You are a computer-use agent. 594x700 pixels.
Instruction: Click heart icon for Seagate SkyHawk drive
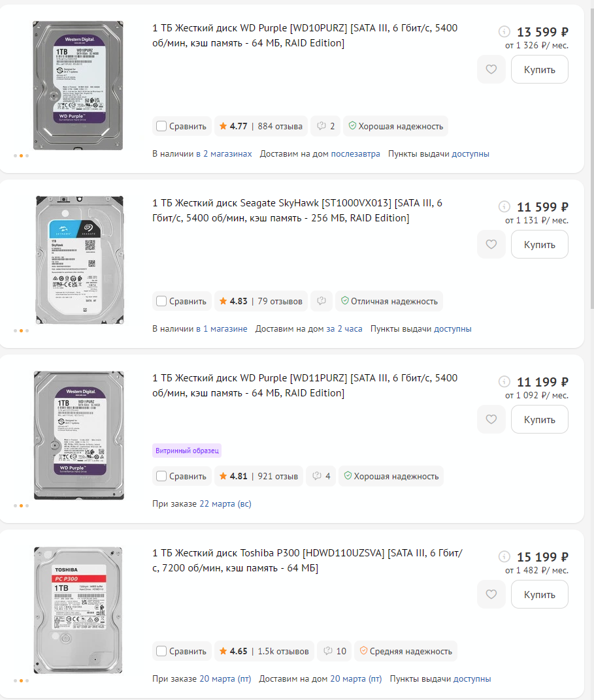tap(491, 244)
